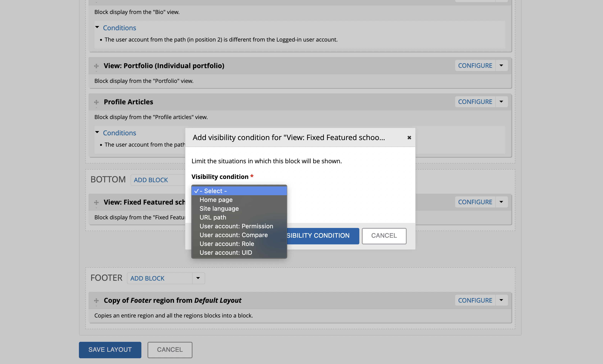Open dropdown arrow beside Profile Articles Configure
This screenshot has width=603, height=364.
[501, 102]
